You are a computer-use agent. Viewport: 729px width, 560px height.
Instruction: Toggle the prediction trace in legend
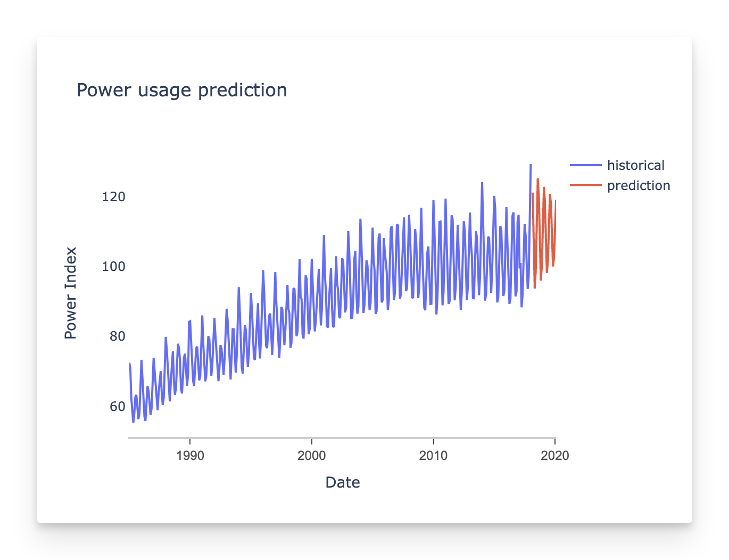click(x=638, y=186)
